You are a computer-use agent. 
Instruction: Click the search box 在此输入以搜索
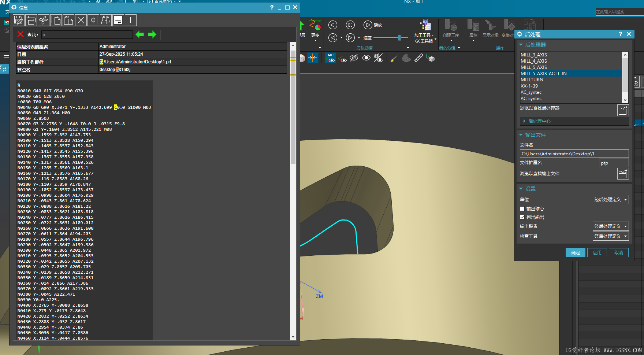click(x=619, y=12)
